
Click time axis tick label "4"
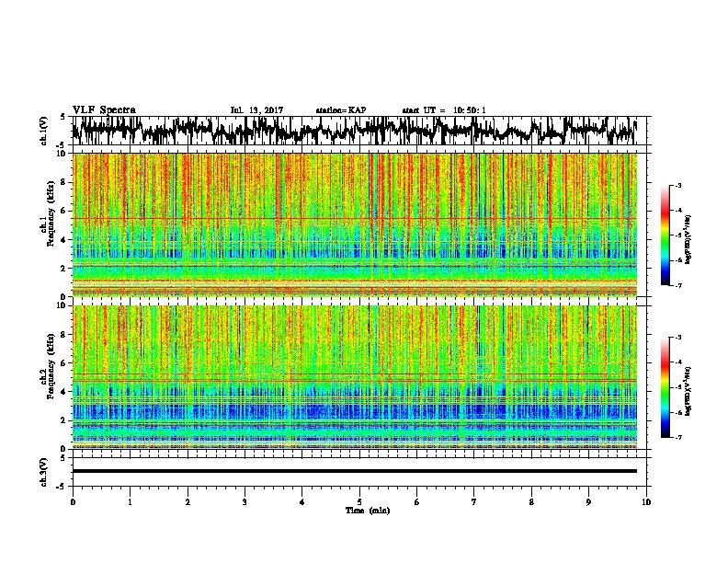click(x=301, y=502)
